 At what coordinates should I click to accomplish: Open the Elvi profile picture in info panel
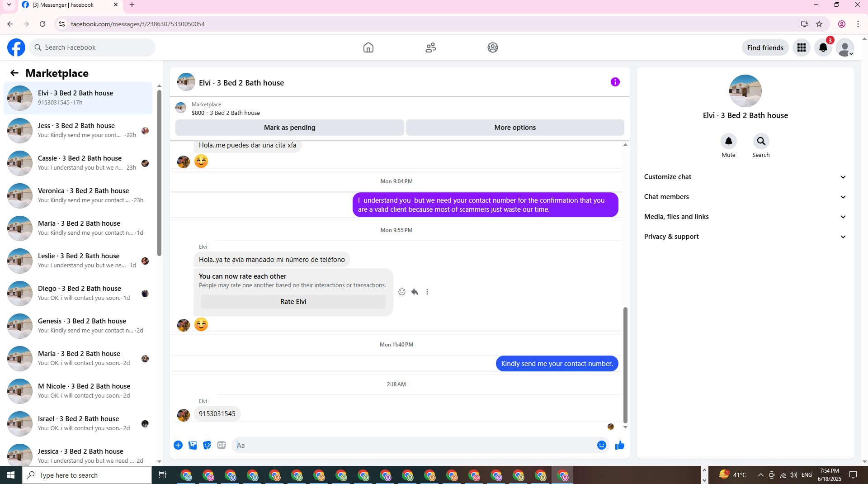pyautogui.click(x=745, y=91)
